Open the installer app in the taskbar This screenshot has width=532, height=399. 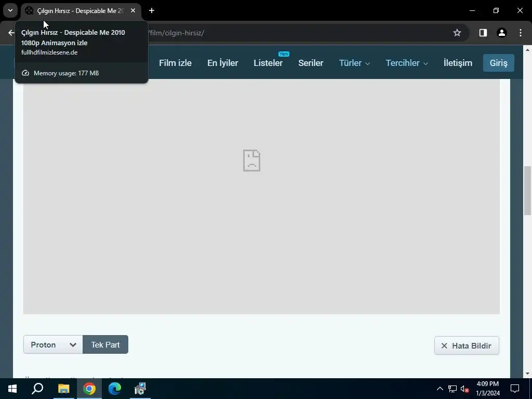pos(140,389)
